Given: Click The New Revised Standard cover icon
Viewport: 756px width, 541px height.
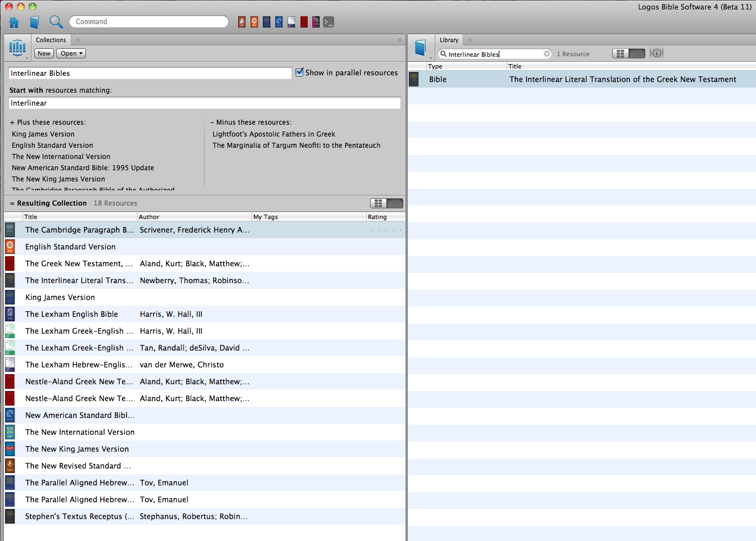Looking at the screenshot, I should click(x=10, y=466).
